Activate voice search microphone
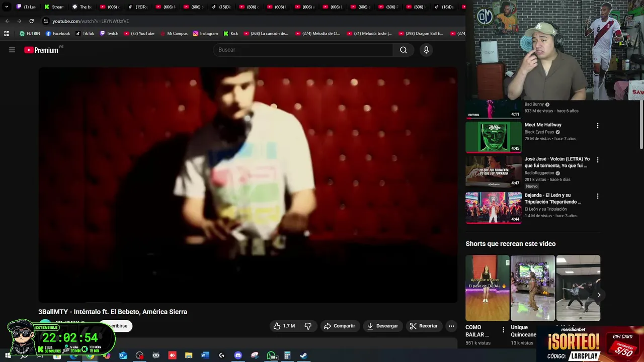This screenshot has width=644, height=362. pyautogui.click(x=426, y=50)
